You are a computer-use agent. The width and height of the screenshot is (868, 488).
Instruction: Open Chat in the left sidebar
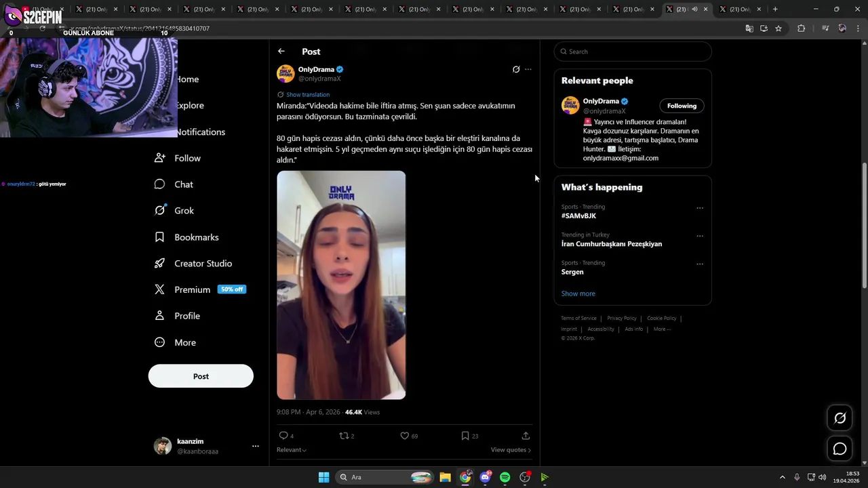(174, 184)
